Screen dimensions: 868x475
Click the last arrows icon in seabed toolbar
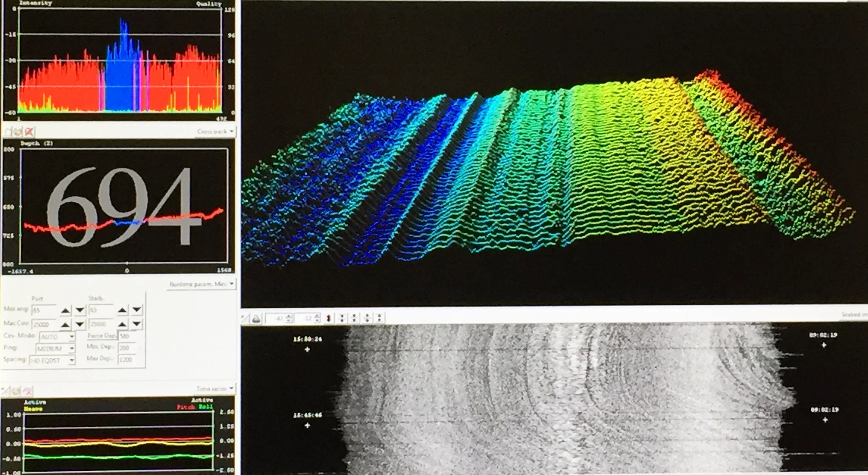[x=380, y=318]
